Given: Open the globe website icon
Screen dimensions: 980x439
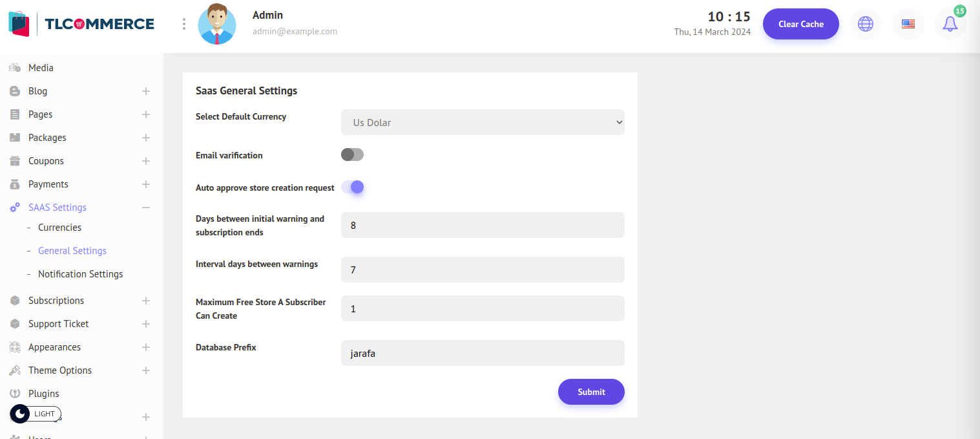Looking at the screenshot, I should 865,25.
